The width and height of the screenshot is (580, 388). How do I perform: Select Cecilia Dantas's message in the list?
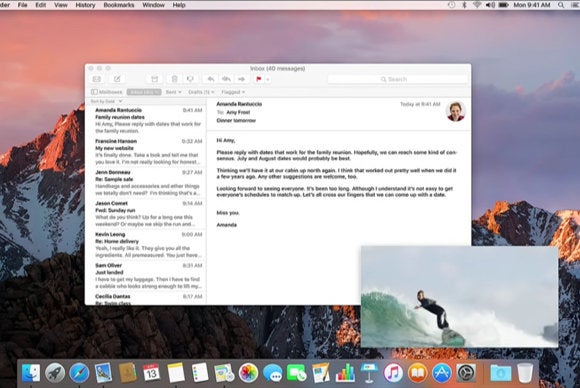coord(148,299)
